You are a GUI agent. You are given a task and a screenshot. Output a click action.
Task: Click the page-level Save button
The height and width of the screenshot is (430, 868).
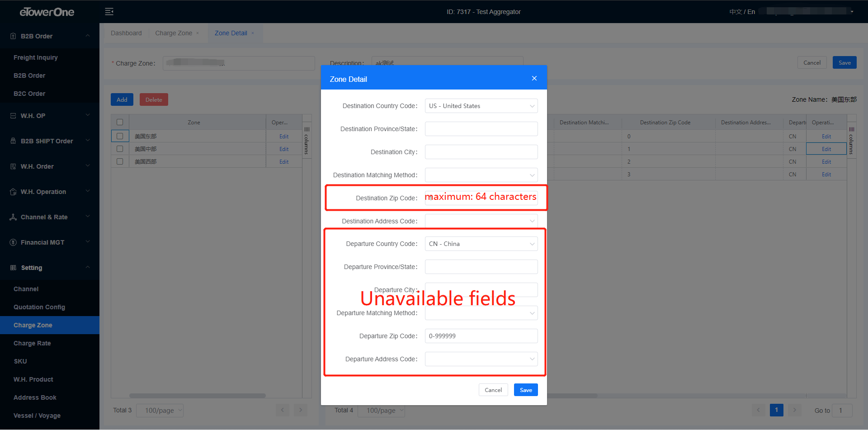pyautogui.click(x=844, y=62)
